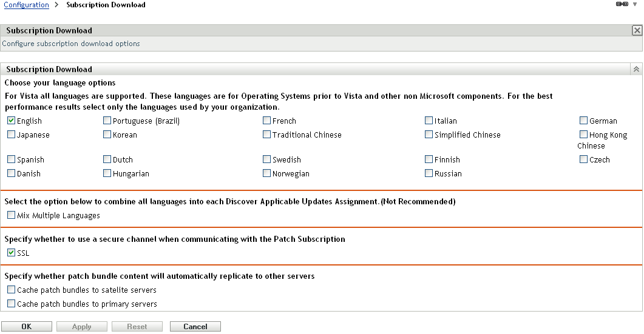
Task: Close the Subscription Download header panel
Action: pyautogui.click(x=637, y=30)
